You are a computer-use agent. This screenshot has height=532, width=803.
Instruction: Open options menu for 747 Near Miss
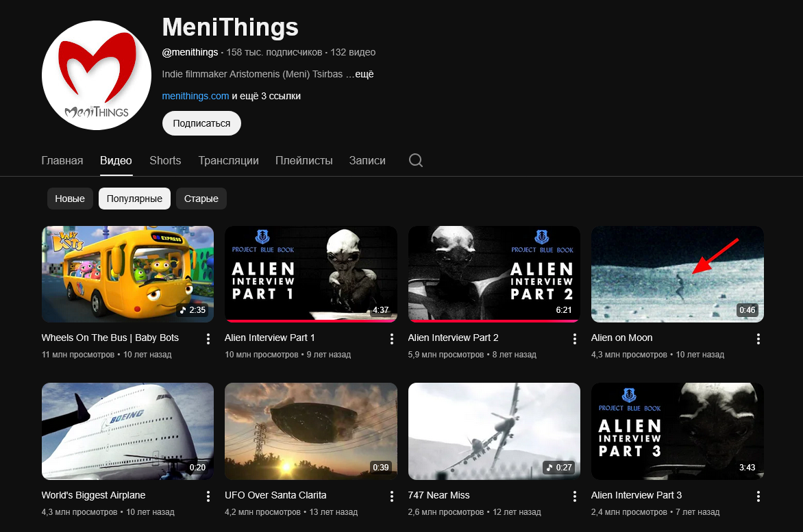[x=575, y=496]
